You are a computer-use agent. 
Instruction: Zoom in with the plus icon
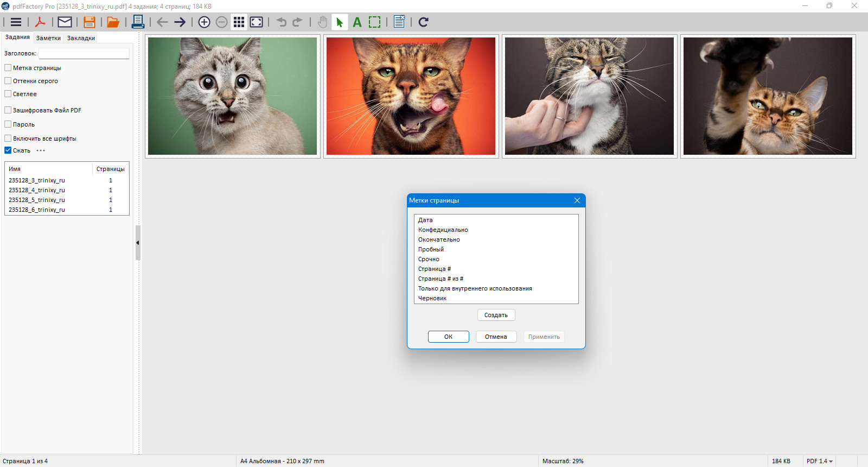205,22
